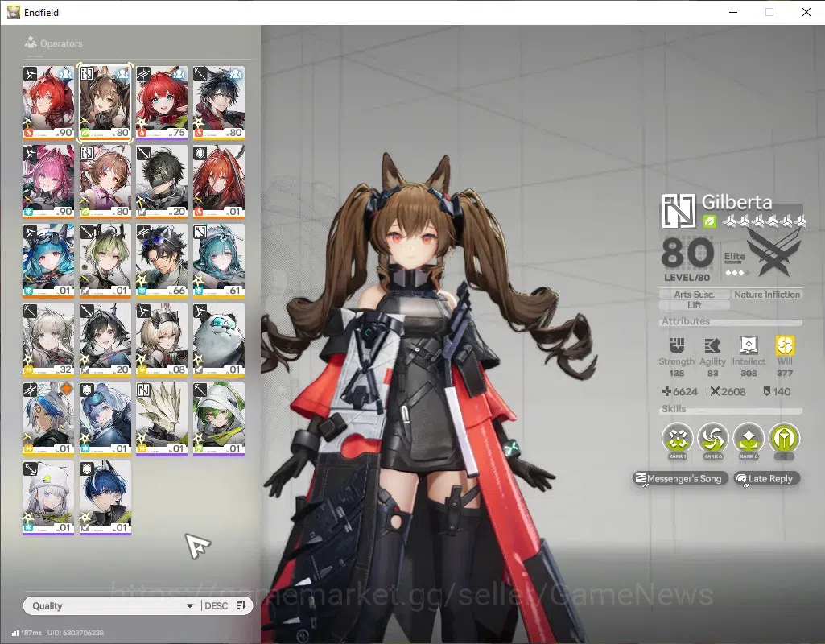Click the Gilberta name text
The image size is (825, 644).
point(736,203)
